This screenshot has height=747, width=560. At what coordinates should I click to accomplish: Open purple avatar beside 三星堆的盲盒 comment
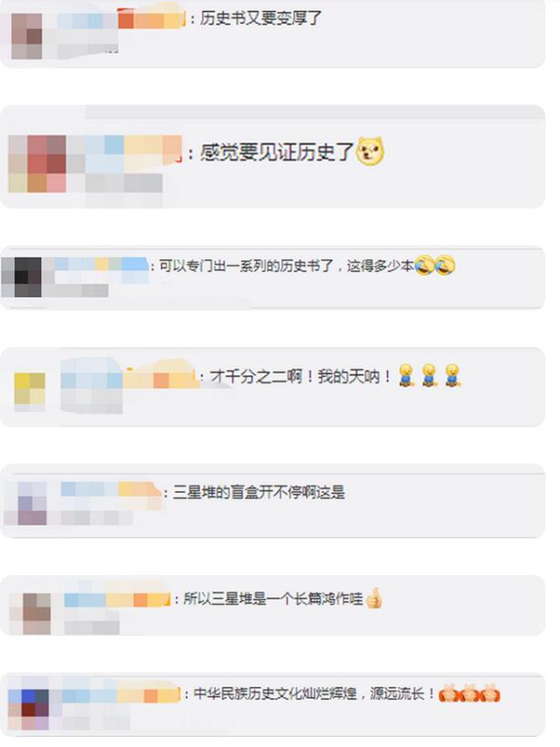point(25,503)
